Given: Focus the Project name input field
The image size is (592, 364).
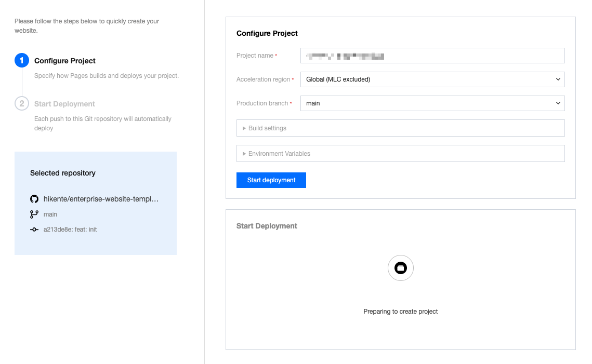Looking at the screenshot, I should [x=432, y=56].
